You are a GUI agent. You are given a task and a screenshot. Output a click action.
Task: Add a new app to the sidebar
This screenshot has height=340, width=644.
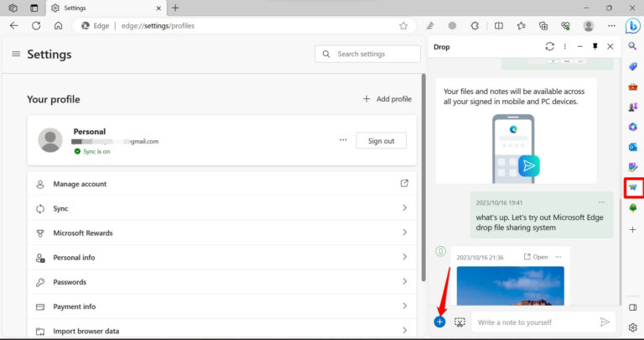click(x=633, y=229)
